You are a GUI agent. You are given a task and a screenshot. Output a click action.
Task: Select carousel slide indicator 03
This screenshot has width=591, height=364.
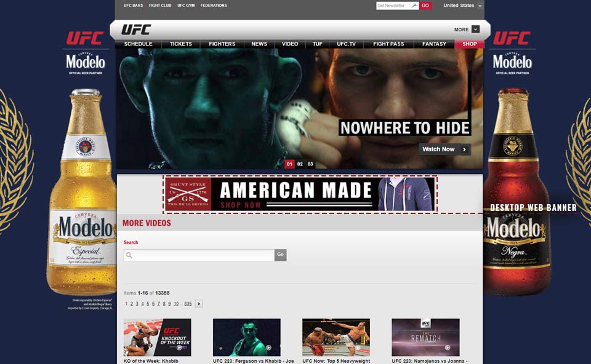coord(310,164)
